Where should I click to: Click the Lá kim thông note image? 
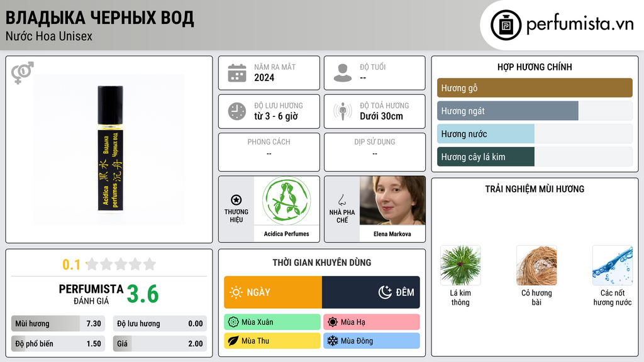click(460, 266)
